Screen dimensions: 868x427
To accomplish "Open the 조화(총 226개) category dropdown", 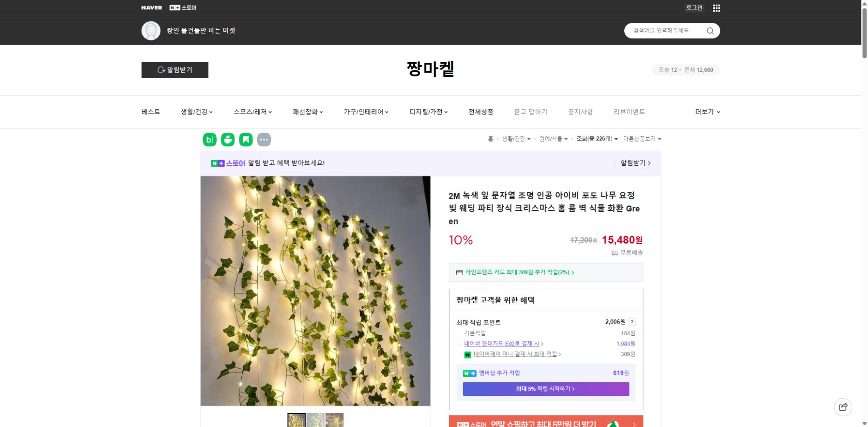I will [x=597, y=138].
